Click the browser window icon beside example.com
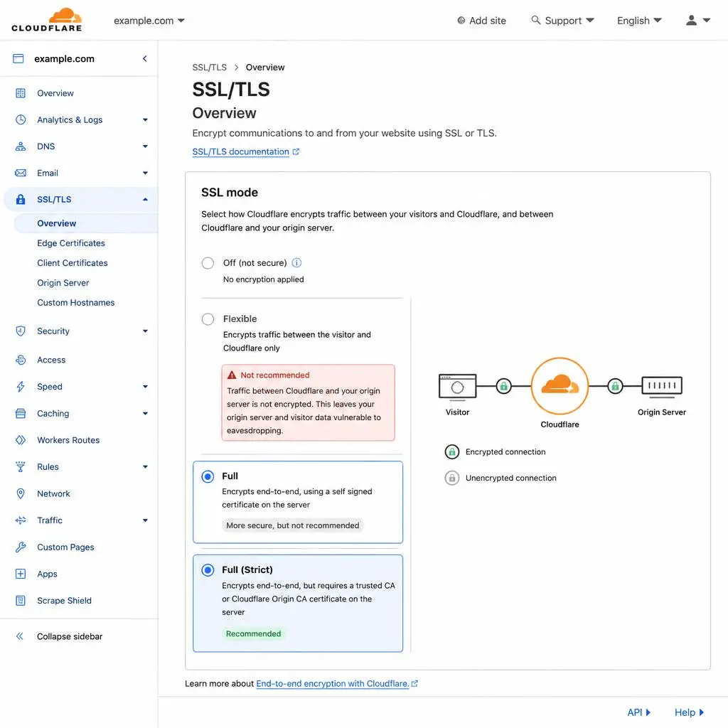Image resolution: width=728 pixels, height=728 pixels. (18, 58)
